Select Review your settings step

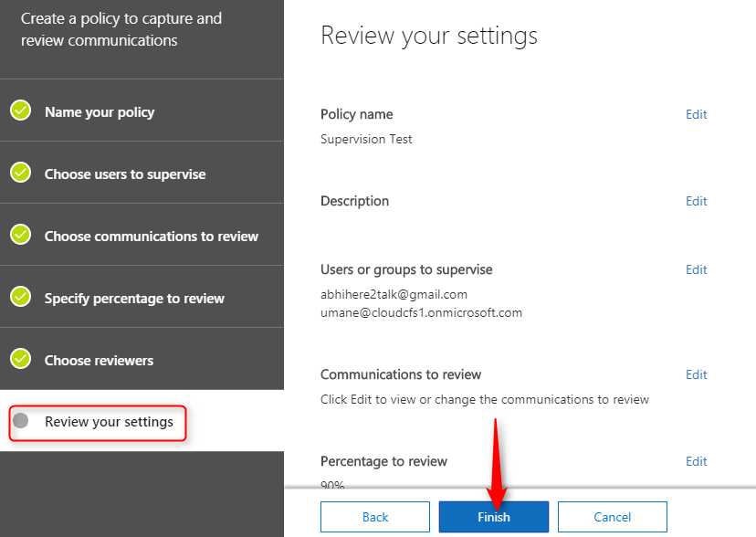tap(142, 421)
